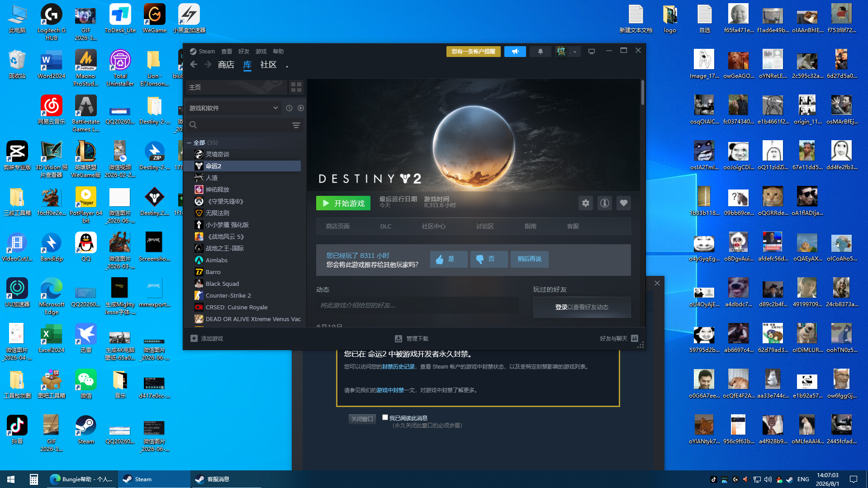Open the 游戏中封禁 article link
Image resolution: width=868 pixels, height=488 pixels.
point(390,390)
